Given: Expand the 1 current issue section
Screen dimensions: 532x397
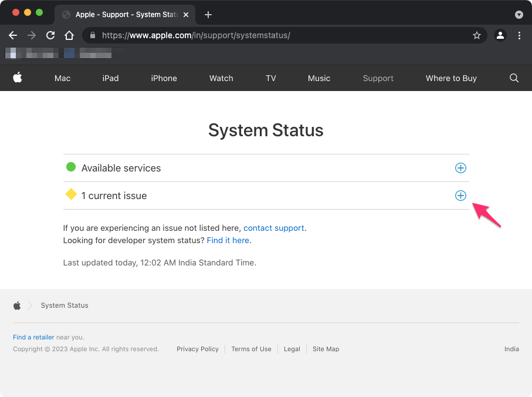Looking at the screenshot, I should click(x=460, y=196).
